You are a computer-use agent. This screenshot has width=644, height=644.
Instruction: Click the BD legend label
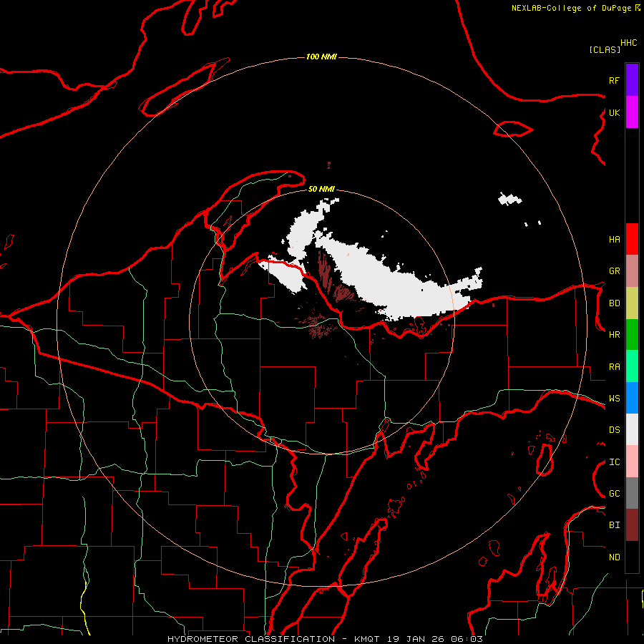(614, 303)
